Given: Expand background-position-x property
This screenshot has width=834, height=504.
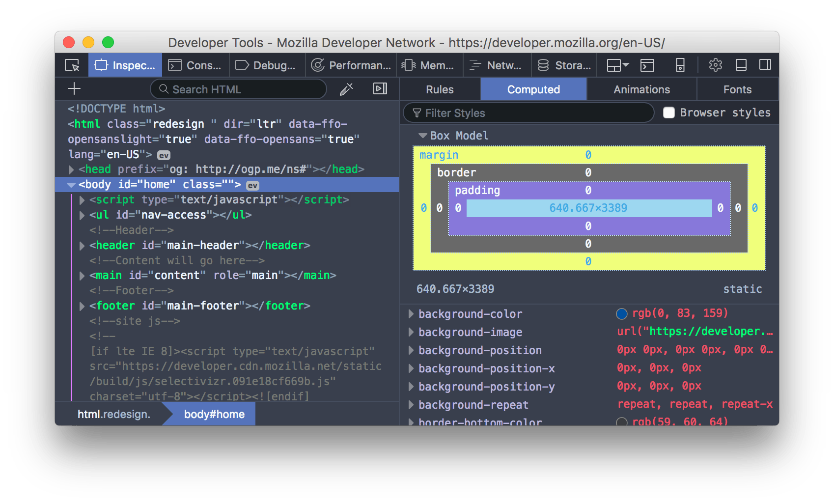Looking at the screenshot, I should pyautogui.click(x=411, y=368).
